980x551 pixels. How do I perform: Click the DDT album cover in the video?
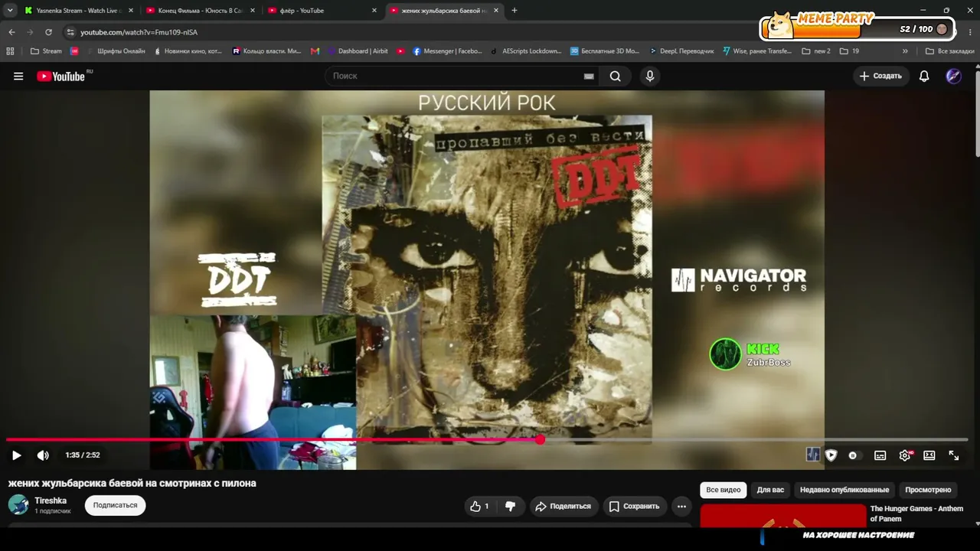click(487, 279)
